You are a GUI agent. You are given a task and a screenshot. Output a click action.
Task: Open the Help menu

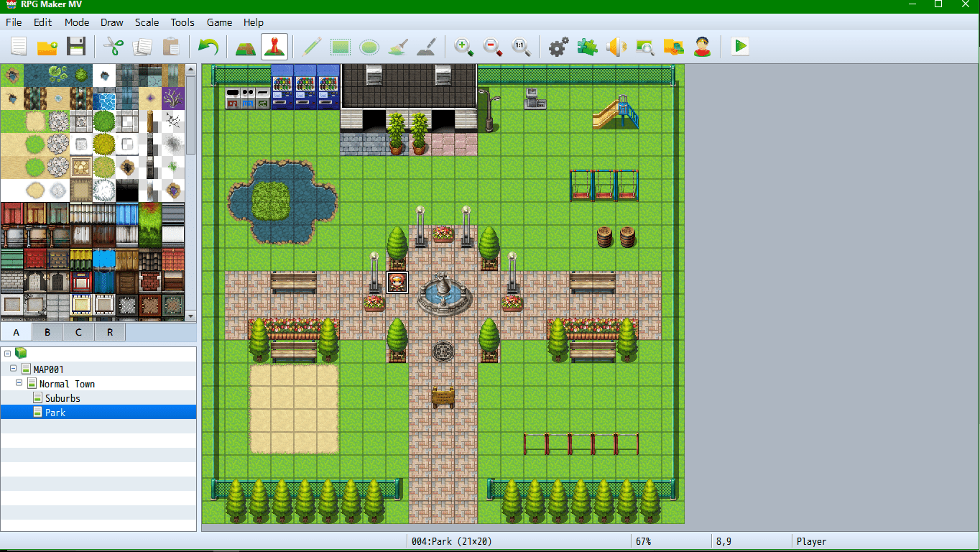pos(254,22)
